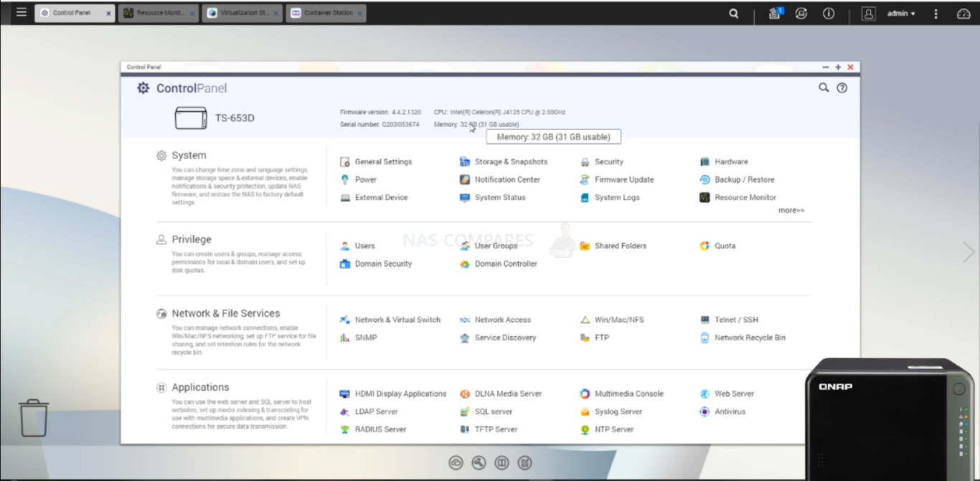
Task: Open Network Recycle Bin
Action: click(743, 338)
